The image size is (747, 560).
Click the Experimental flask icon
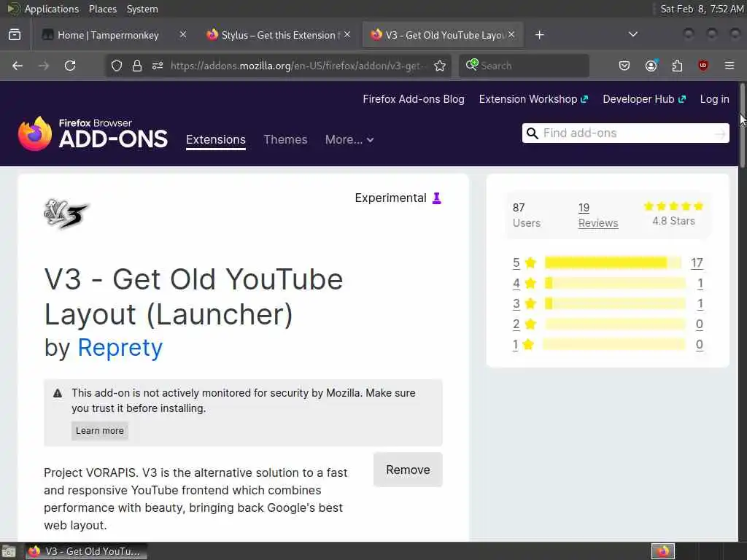pos(436,198)
